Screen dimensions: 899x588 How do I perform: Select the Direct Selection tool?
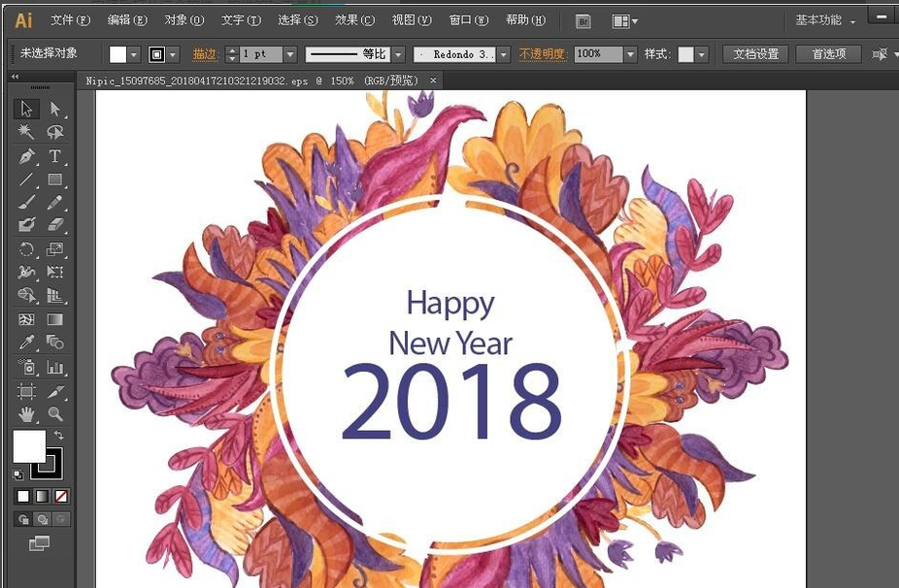tap(55, 109)
